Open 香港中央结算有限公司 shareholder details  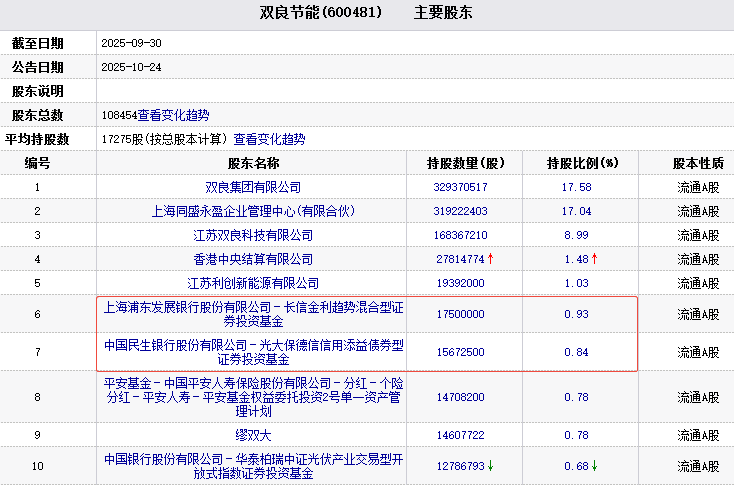pyautogui.click(x=252, y=259)
